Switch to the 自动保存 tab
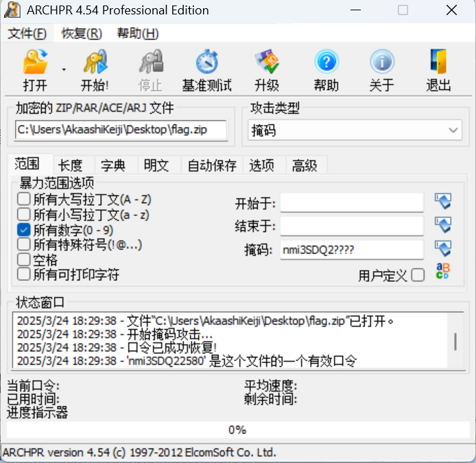The height and width of the screenshot is (463, 476). pyautogui.click(x=212, y=165)
